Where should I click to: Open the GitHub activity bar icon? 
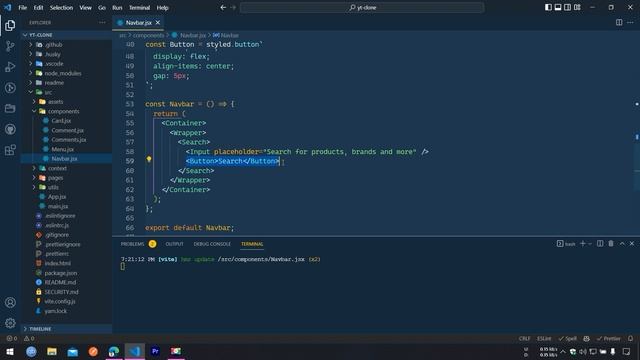[10, 129]
